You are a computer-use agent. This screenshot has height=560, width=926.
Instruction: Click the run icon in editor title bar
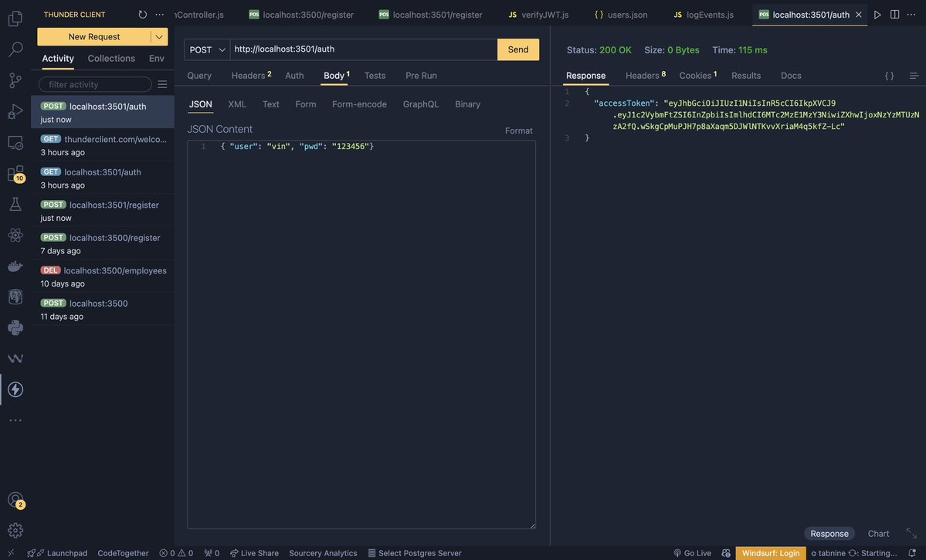pos(877,14)
